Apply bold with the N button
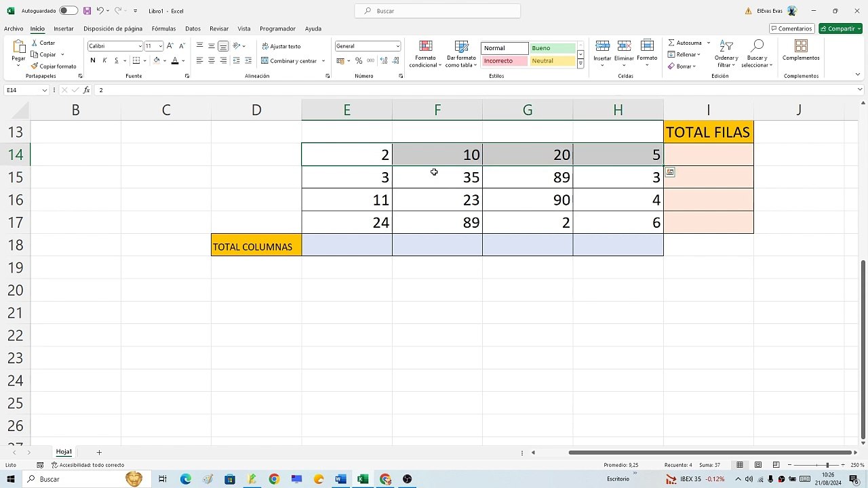The image size is (868, 488). pos(93,60)
